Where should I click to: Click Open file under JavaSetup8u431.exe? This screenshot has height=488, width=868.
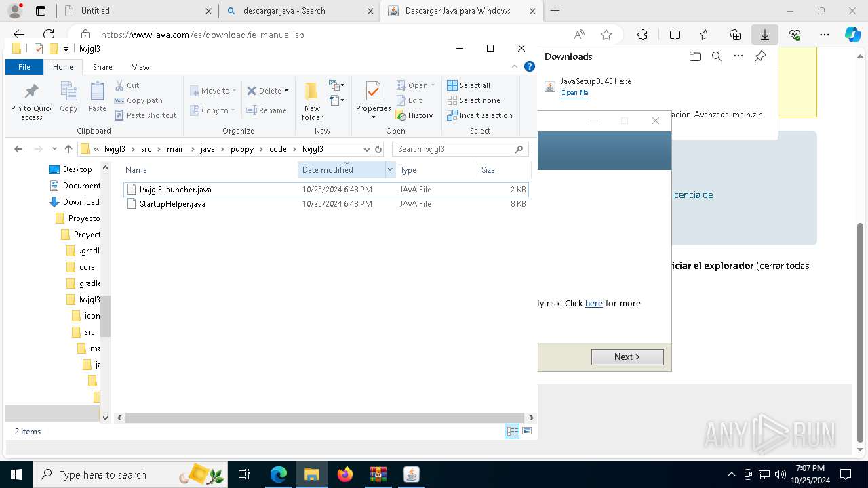[x=574, y=93]
